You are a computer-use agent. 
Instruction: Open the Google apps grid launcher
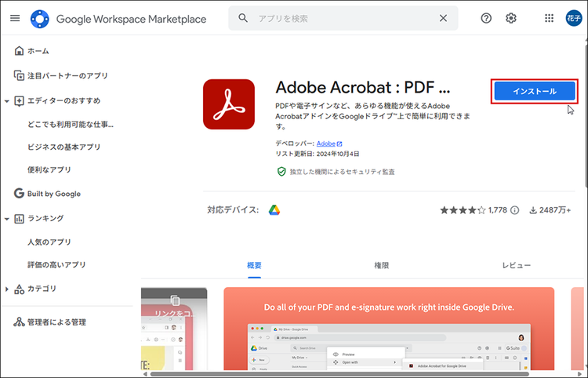point(549,18)
